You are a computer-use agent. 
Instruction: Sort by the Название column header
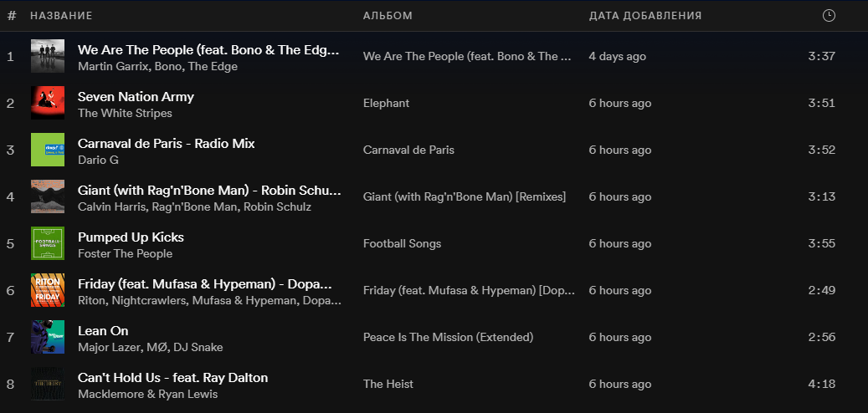pos(61,16)
